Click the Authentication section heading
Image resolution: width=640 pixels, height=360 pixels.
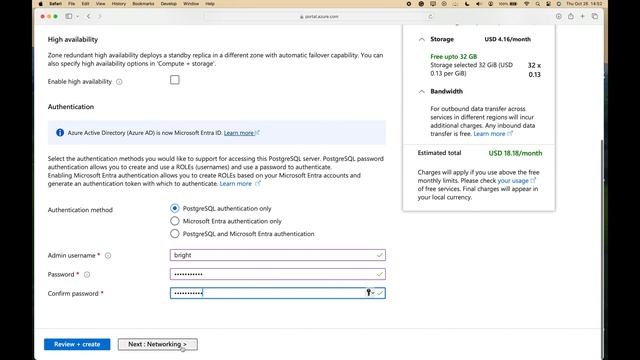click(x=71, y=107)
